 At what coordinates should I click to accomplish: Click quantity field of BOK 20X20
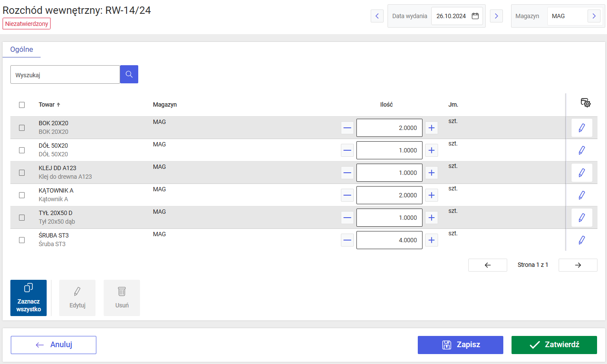389,128
